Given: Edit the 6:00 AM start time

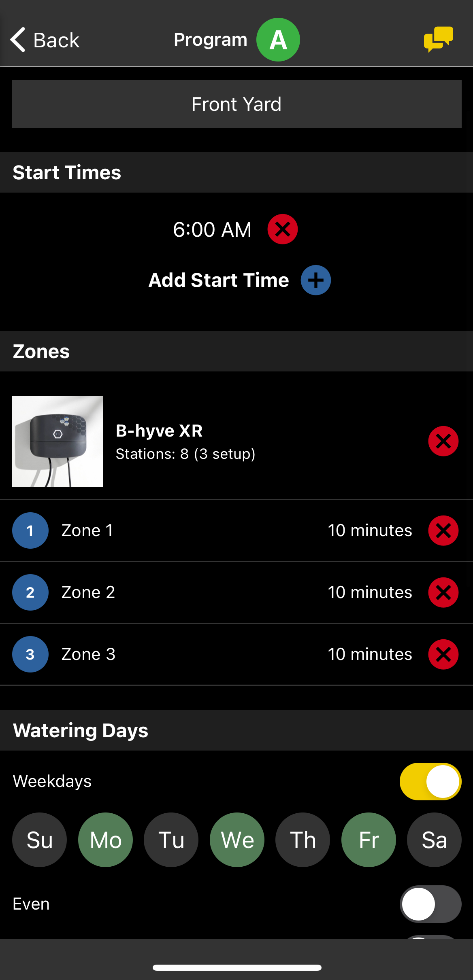Looking at the screenshot, I should coord(212,229).
